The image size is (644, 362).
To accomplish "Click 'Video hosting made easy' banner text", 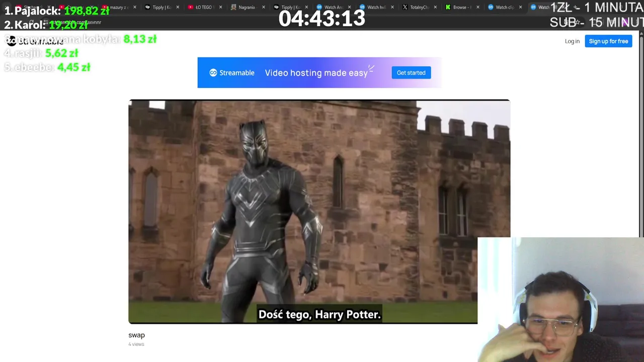I will [316, 73].
